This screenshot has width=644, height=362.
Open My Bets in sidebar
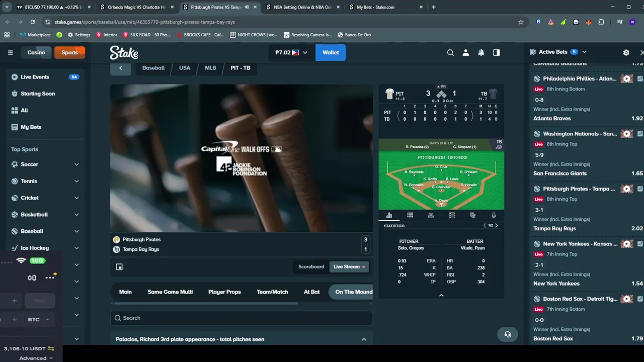click(x=45, y=127)
